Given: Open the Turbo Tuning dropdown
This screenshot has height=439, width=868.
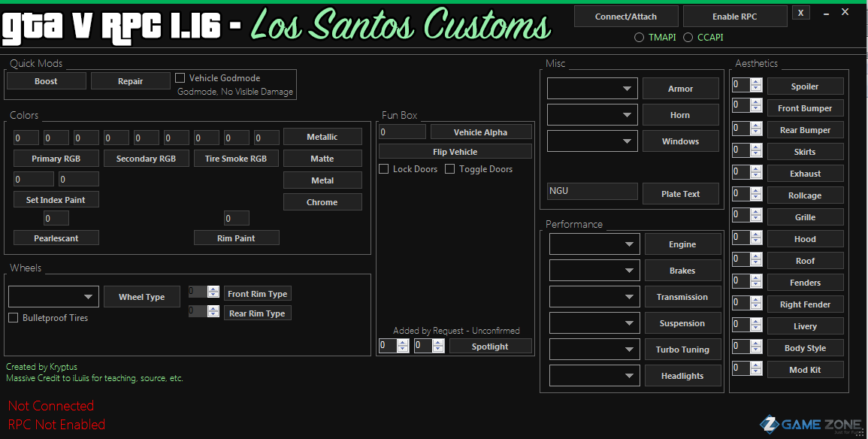Looking at the screenshot, I should (x=594, y=350).
